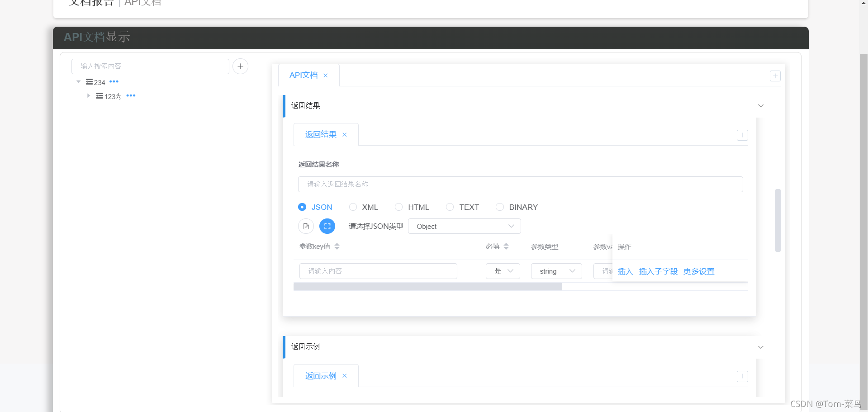Select tree item 234
Image resolution: width=868 pixels, height=412 pixels.
100,82
